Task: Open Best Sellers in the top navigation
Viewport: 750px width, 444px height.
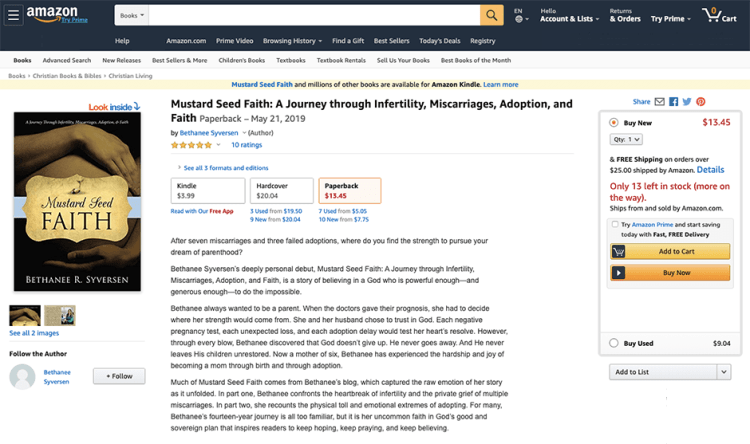Action: pyautogui.click(x=392, y=41)
